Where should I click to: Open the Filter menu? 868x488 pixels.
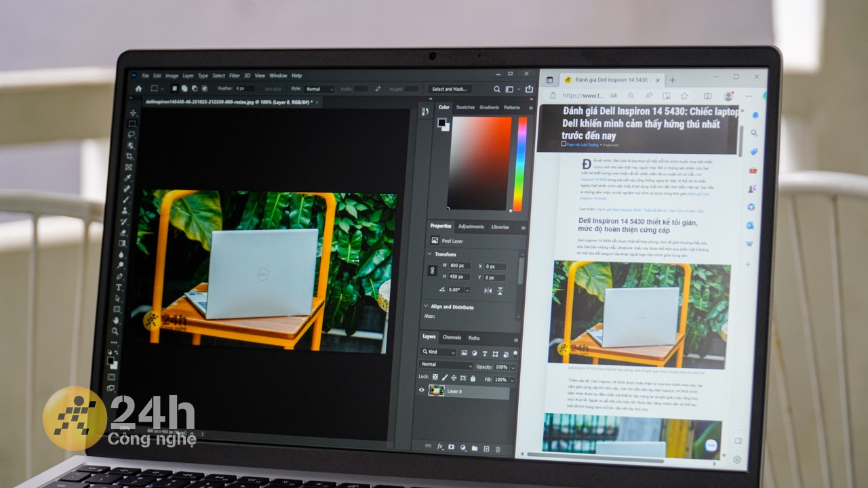[x=235, y=75]
